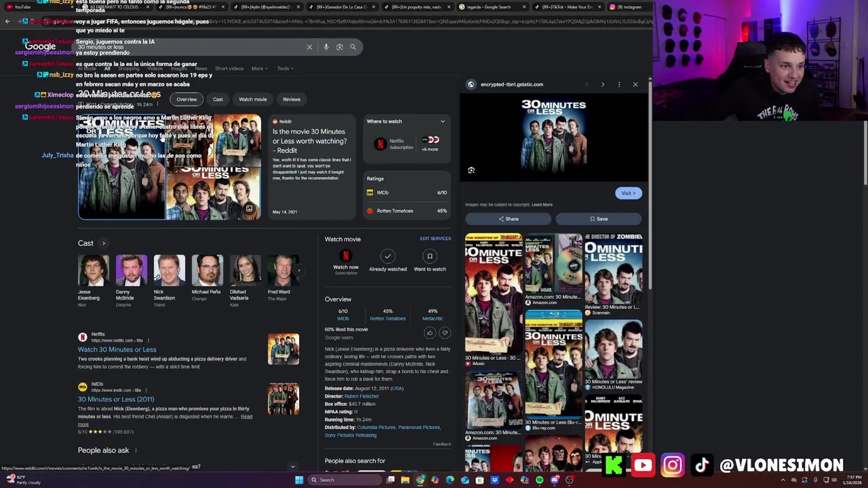Select the Fred Ward cast photo
868x488 pixels.
click(283, 270)
